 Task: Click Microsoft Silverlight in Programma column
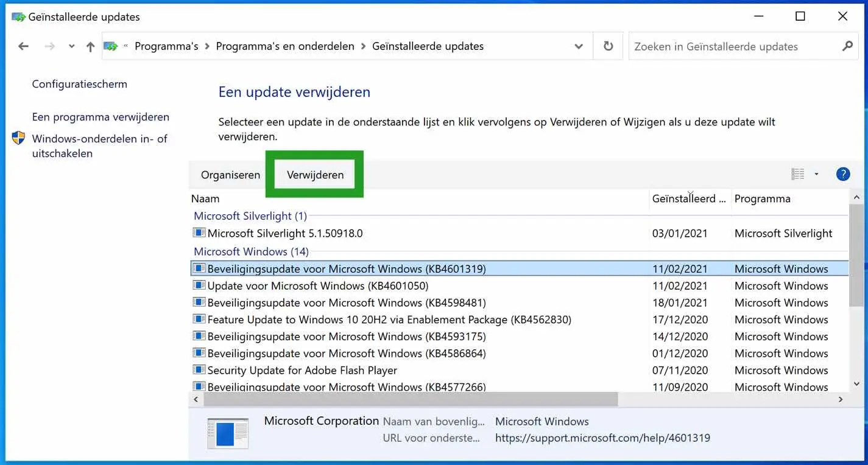pos(783,233)
